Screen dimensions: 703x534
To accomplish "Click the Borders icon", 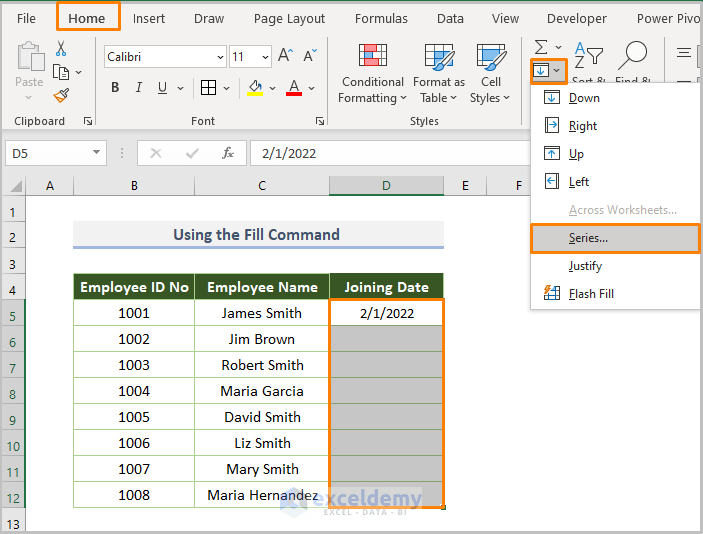I will point(208,87).
